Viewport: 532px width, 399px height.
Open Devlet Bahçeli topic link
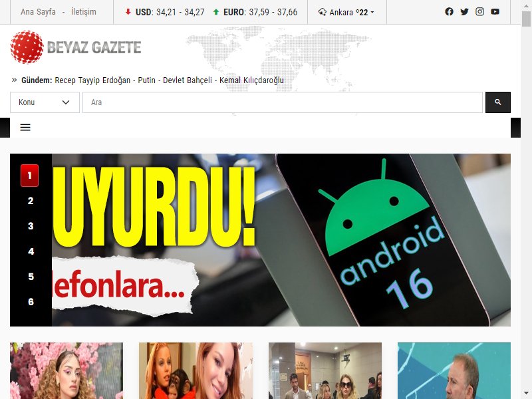click(x=188, y=80)
